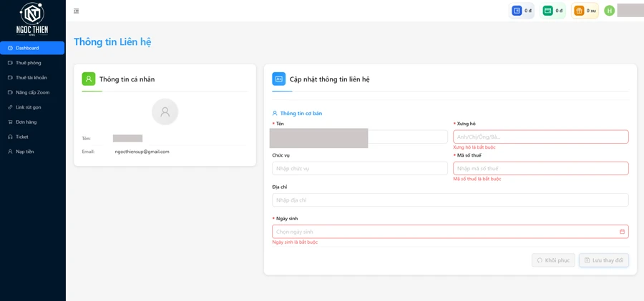This screenshot has height=301, width=644.
Task: Open Thuê phòng menu item
Action: [x=29, y=63]
